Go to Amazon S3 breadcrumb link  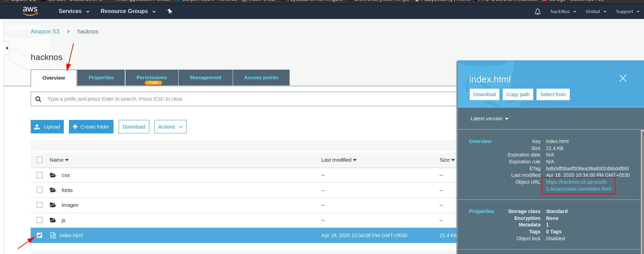click(45, 31)
